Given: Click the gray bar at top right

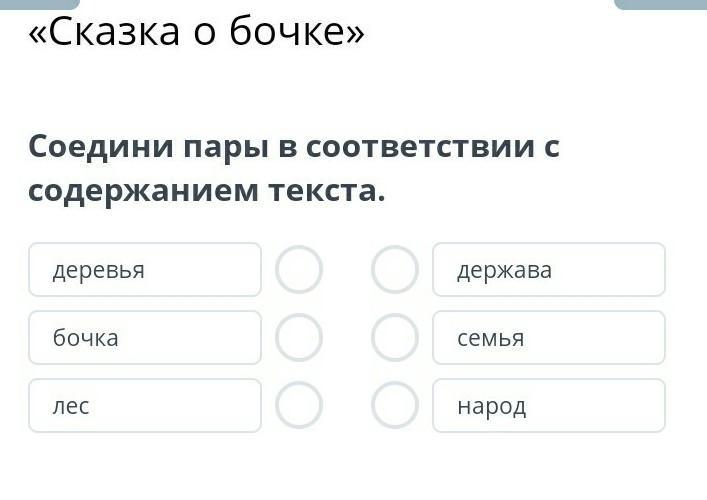Looking at the screenshot, I should [x=660, y=4].
